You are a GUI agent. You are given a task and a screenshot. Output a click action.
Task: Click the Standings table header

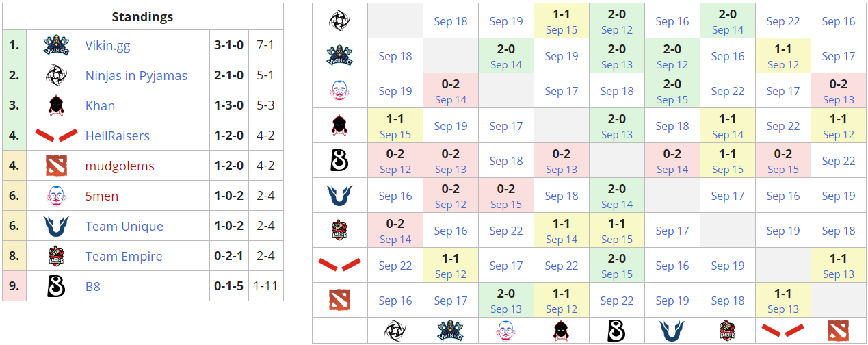coord(142,16)
